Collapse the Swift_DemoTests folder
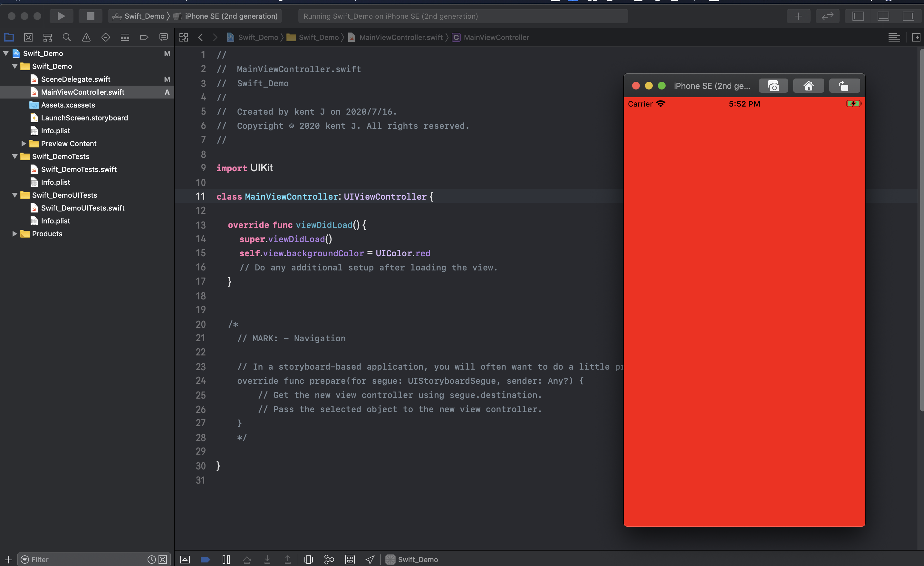924x566 pixels. (x=14, y=156)
